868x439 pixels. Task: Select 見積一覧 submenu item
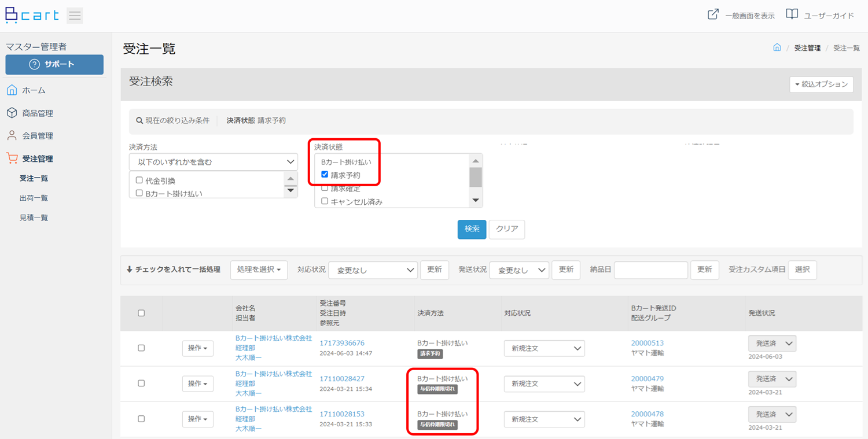34,217
